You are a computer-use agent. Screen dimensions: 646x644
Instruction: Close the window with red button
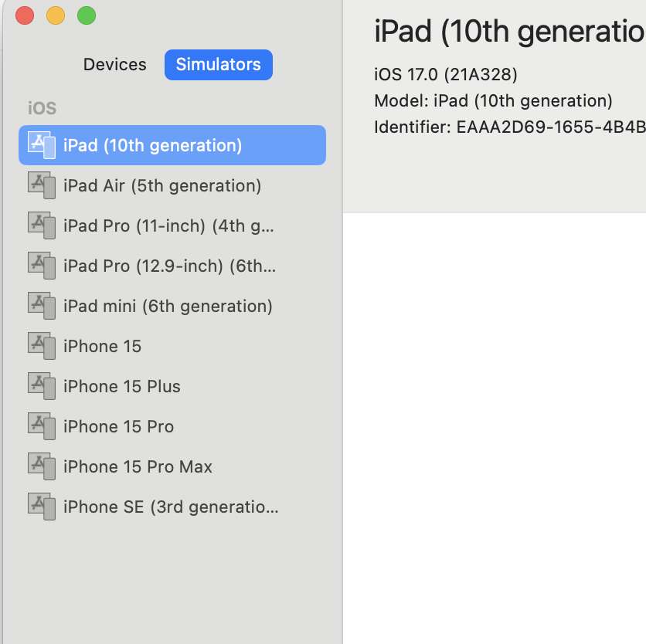coord(25,15)
